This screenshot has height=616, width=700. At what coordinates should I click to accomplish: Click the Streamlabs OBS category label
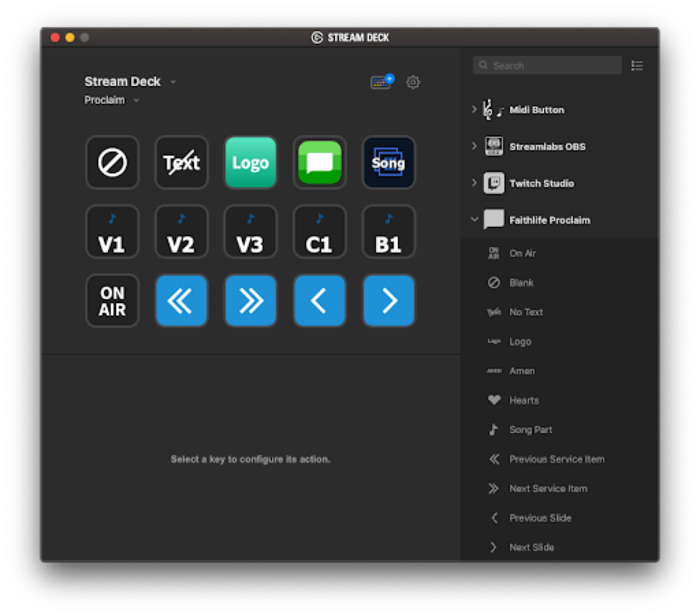pyautogui.click(x=547, y=147)
